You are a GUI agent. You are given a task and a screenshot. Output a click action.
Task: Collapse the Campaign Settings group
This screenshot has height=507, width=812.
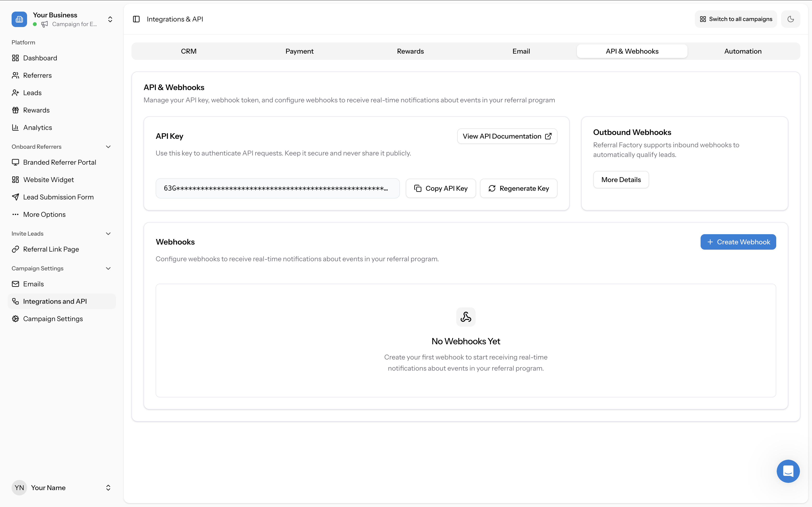point(108,268)
